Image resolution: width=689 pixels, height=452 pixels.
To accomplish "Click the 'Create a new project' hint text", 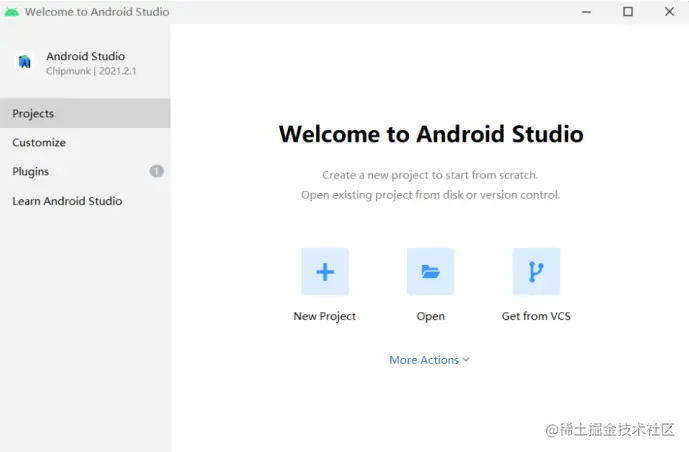I will 430,175.
